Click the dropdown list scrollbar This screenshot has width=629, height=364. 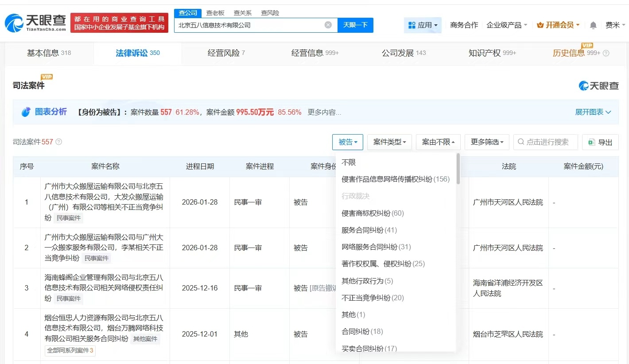[458, 168]
